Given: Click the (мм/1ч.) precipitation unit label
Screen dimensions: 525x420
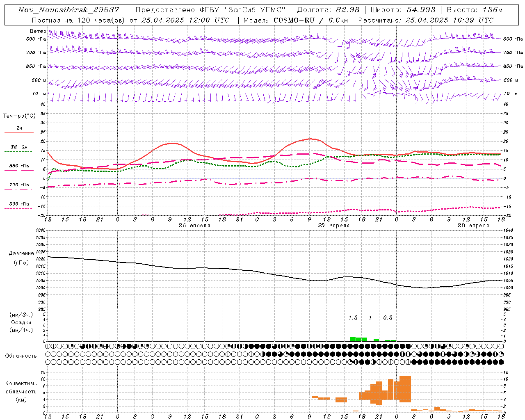Looking at the screenshot, I should tap(21, 330).
